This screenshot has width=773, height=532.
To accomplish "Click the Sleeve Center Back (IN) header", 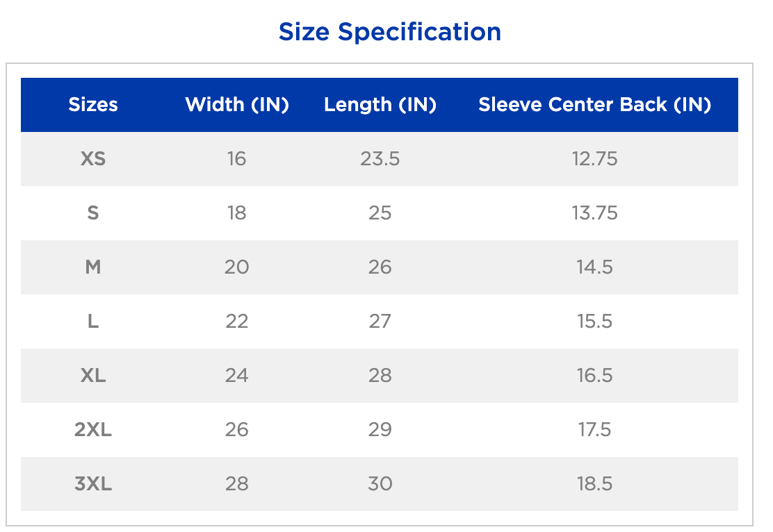I will [x=594, y=105].
